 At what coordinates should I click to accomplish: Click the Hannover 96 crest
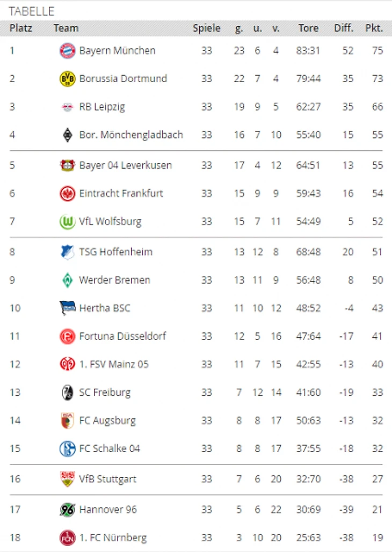pos(67,510)
